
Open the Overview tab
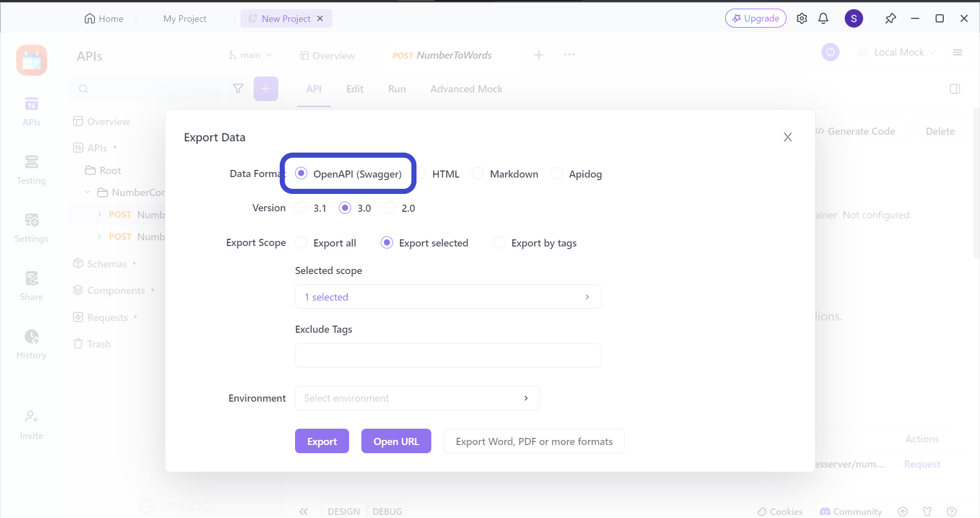[327, 56]
